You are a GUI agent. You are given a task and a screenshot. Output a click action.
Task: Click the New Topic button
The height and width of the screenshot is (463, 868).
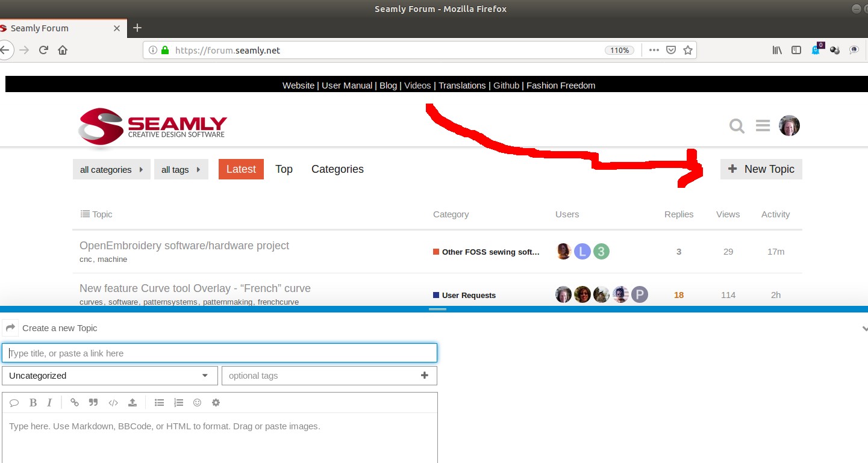click(761, 169)
